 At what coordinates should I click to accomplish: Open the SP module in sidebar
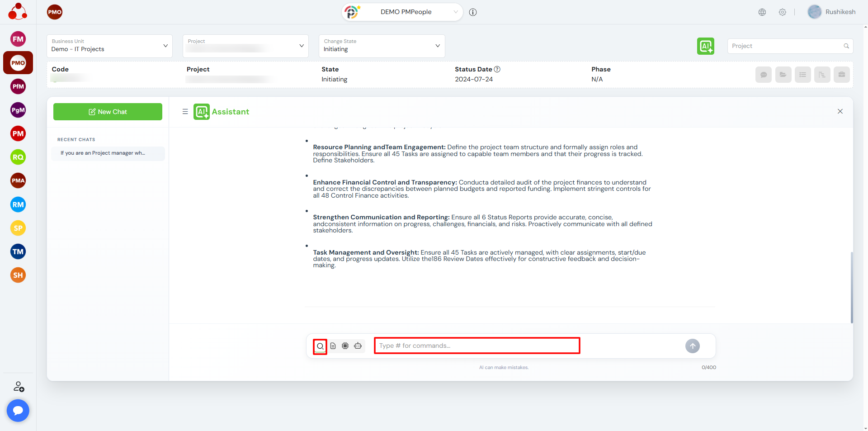(x=18, y=228)
